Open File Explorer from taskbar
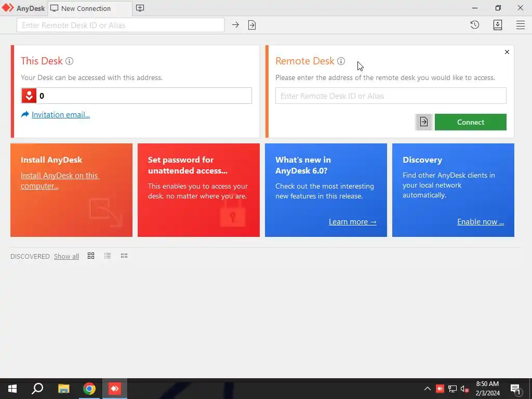 point(63,389)
